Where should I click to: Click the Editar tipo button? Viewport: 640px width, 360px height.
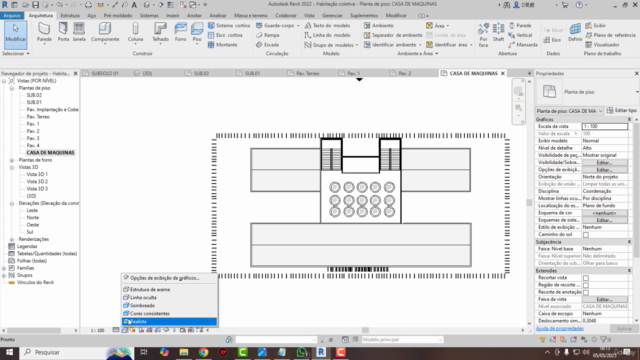[x=622, y=111]
